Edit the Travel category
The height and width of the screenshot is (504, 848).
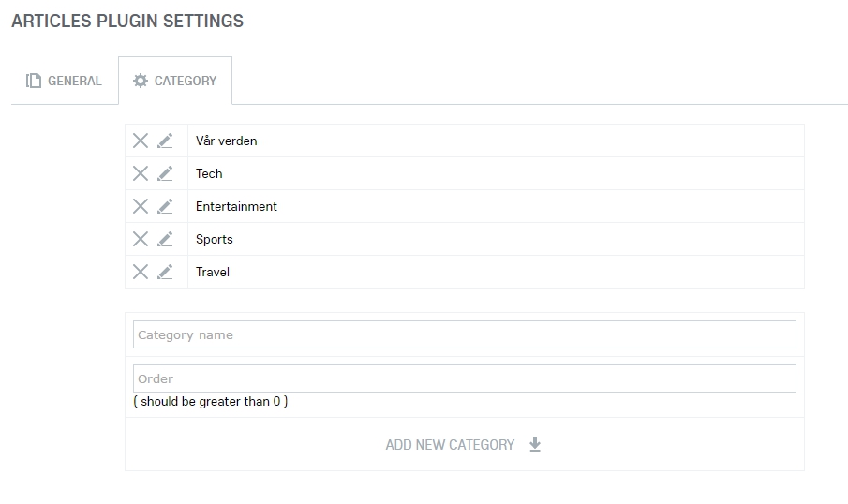click(x=165, y=272)
